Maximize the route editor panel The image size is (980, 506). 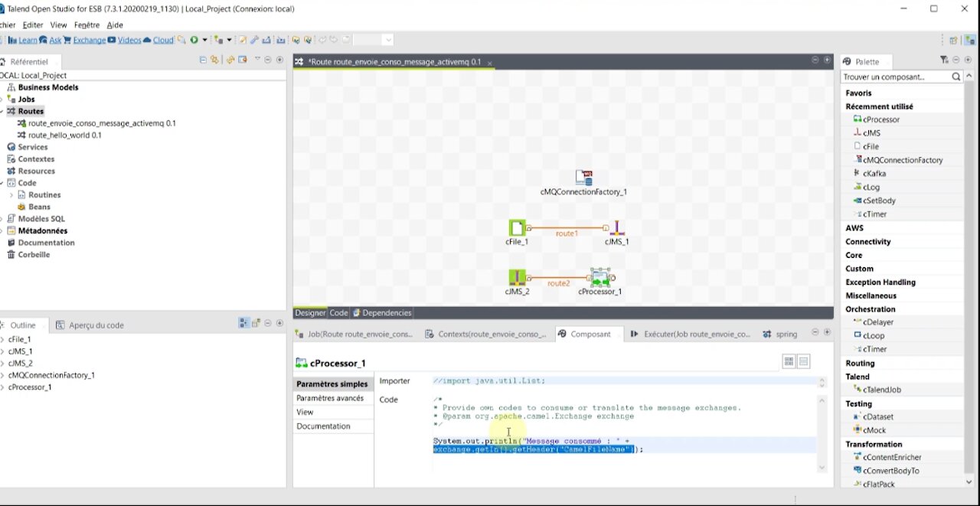(x=827, y=60)
